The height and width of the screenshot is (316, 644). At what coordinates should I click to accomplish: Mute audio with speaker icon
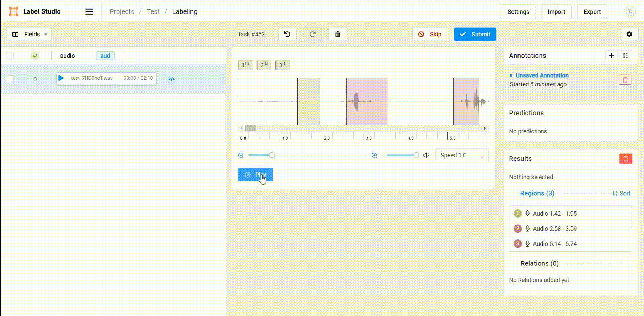click(x=426, y=155)
